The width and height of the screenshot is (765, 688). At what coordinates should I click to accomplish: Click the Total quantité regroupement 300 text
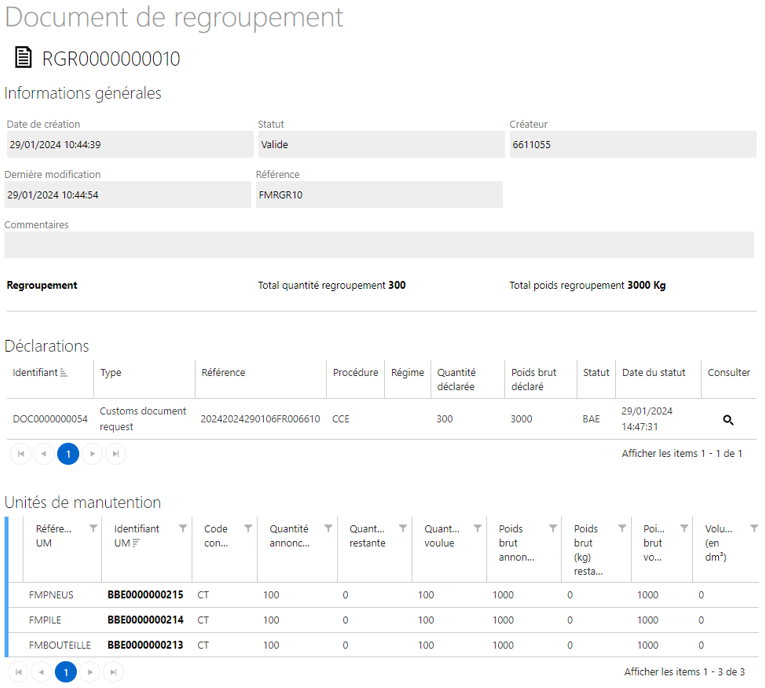tap(332, 285)
